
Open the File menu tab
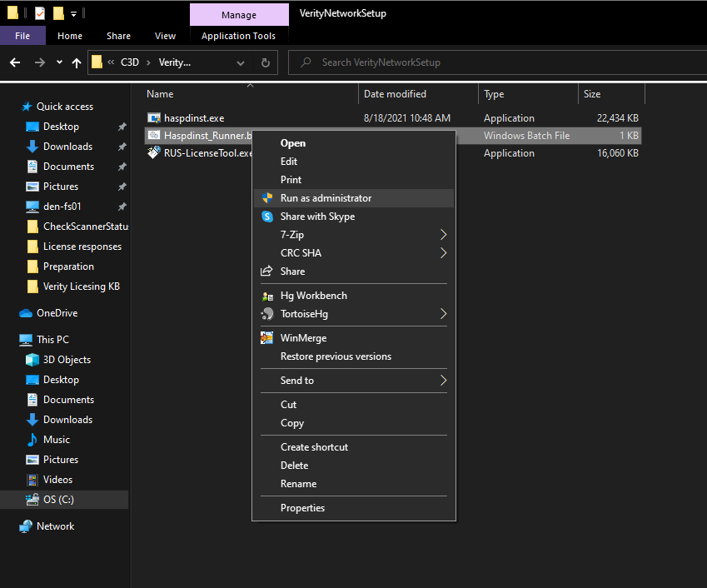click(x=22, y=36)
